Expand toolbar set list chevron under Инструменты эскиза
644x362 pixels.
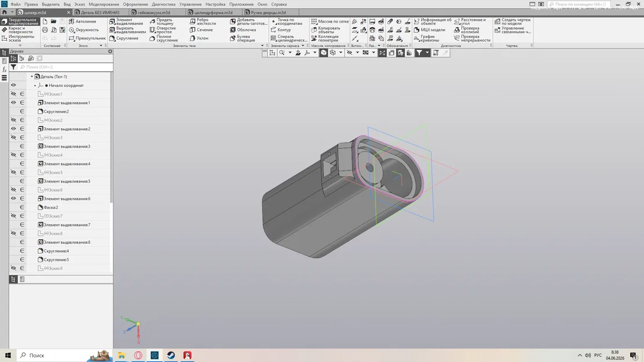tap(20, 46)
